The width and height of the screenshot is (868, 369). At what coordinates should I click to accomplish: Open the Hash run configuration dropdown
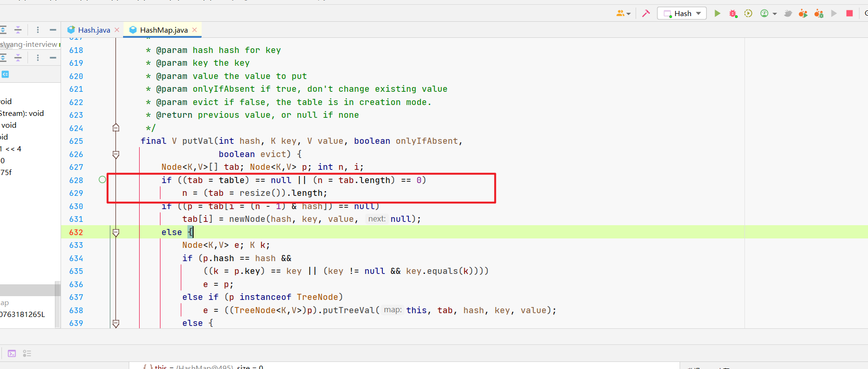point(682,13)
